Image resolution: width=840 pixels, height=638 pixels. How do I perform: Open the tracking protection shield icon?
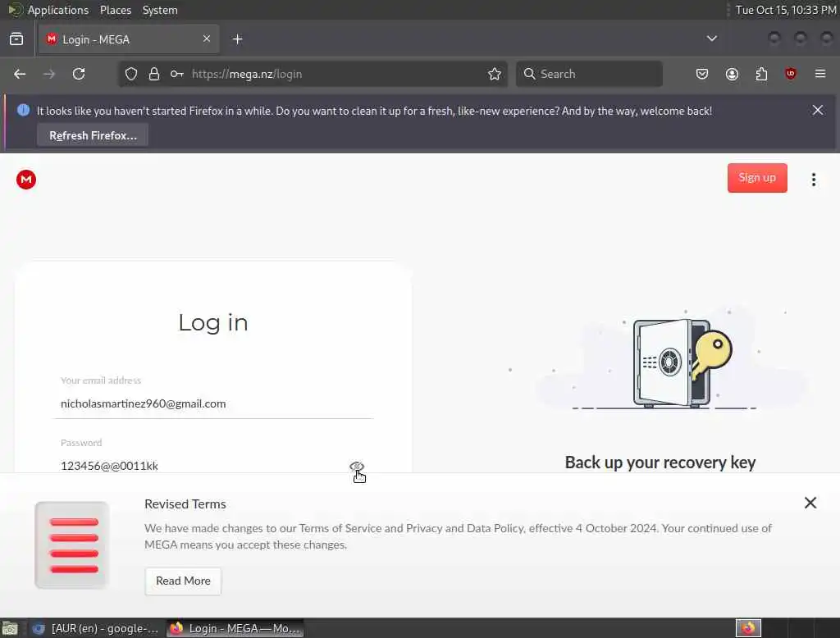click(x=131, y=74)
